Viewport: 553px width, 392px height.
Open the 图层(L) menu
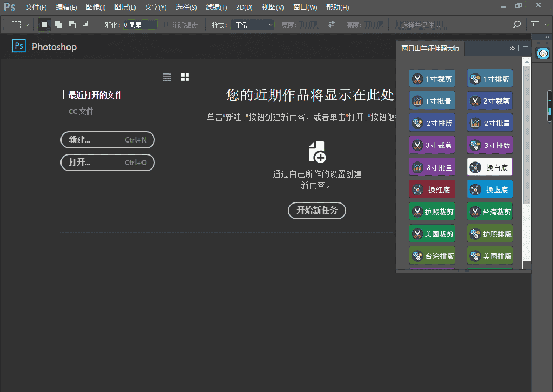click(x=125, y=8)
